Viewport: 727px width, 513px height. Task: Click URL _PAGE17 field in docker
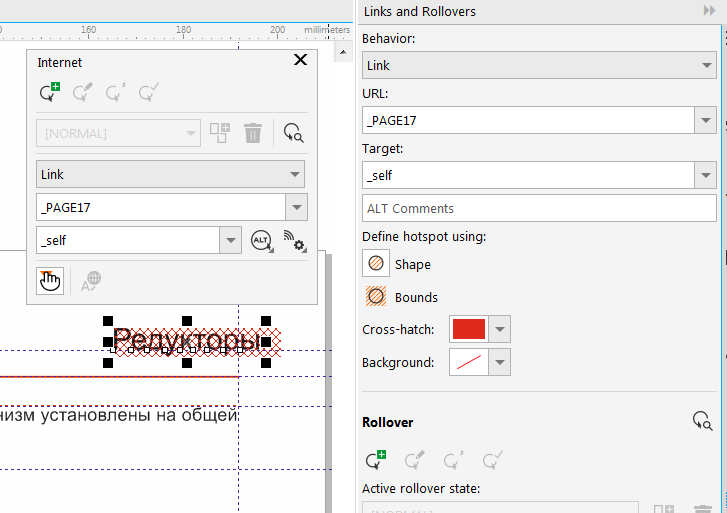[528, 121]
